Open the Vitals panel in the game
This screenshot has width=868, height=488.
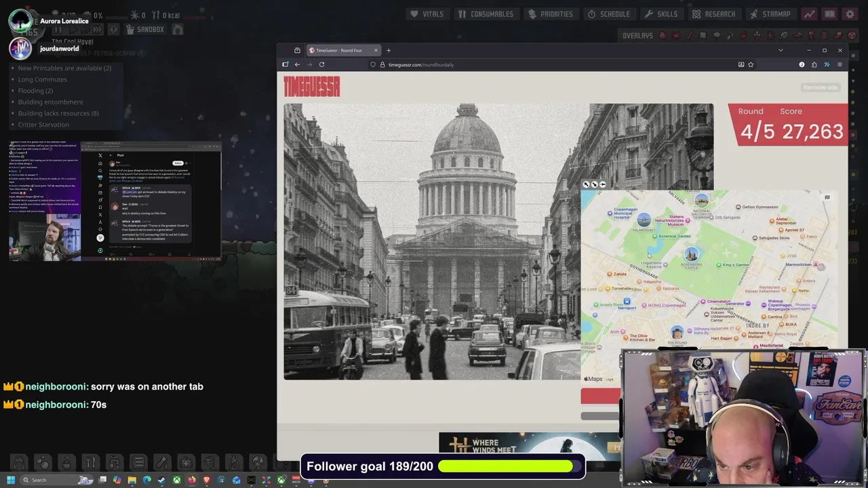pos(427,14)
